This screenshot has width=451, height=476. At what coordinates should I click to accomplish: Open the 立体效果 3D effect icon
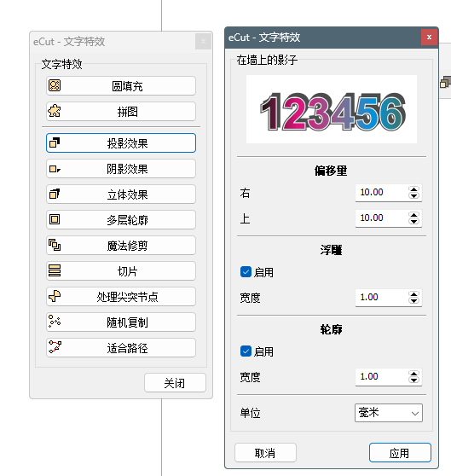55,194
